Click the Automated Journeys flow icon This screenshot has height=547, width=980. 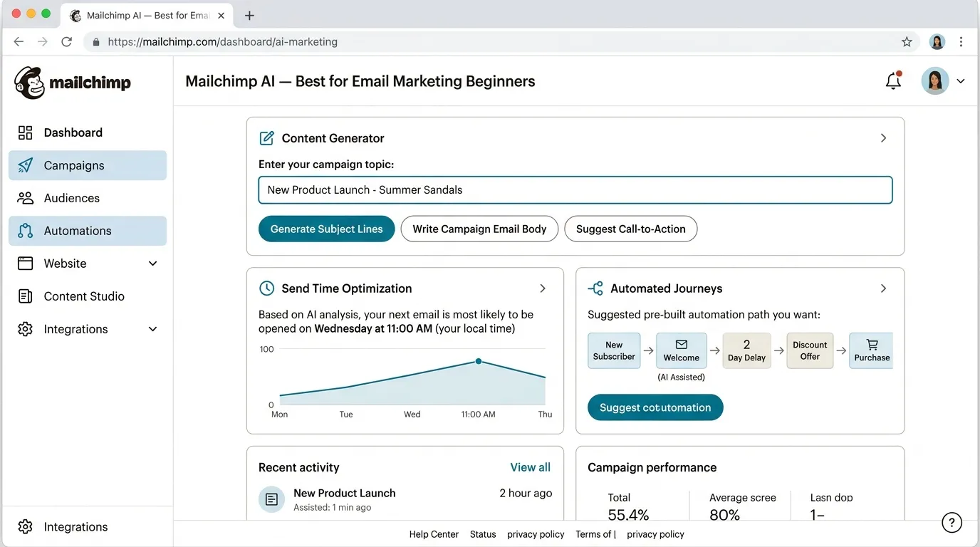point(595,288)
